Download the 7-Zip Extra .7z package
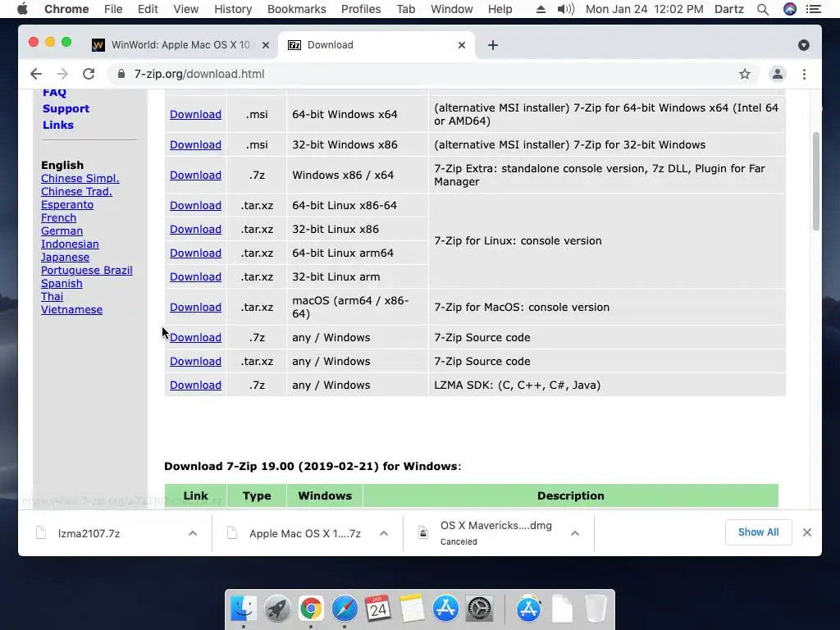 195,175
